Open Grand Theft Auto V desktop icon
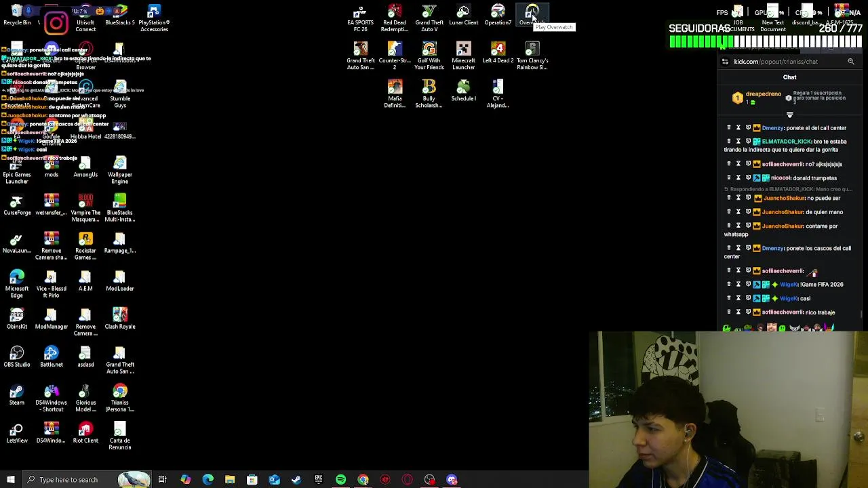The width and height of the screenshot is (868, 488). pyautogui.click(x=429, y=18)
